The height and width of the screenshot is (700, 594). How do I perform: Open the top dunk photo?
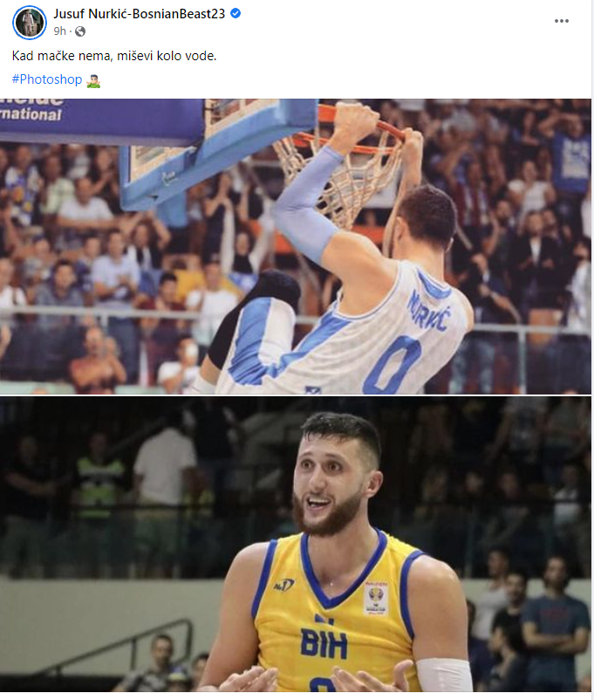click(x=296, y=246)
